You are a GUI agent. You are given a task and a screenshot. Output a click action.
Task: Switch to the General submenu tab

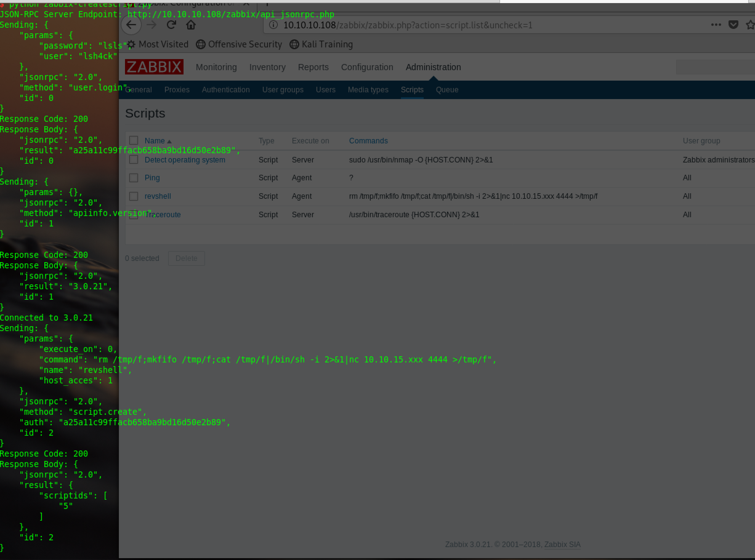[x=138, y=90]
